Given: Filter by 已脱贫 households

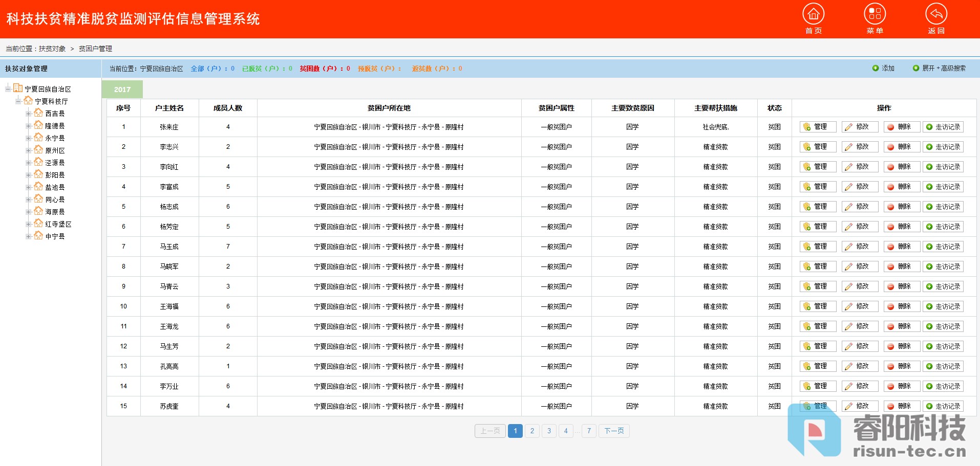Looking at the screenshot, I should coord(267,69).
